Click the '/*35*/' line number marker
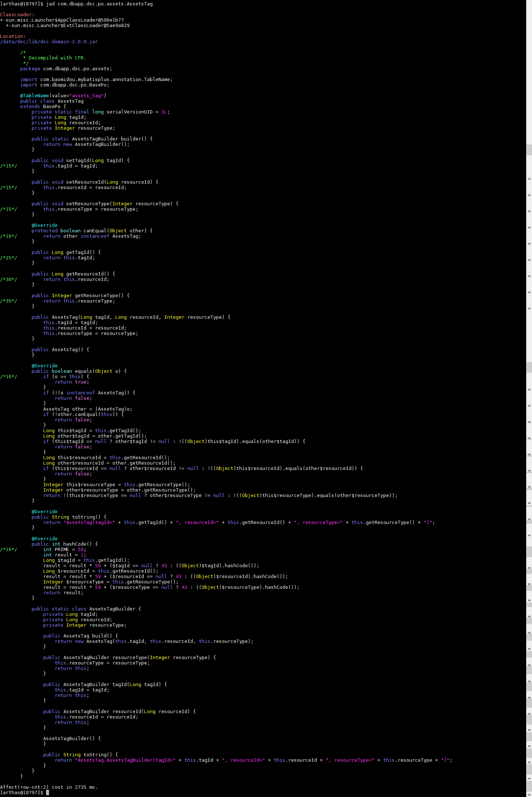 coord(9,301)
